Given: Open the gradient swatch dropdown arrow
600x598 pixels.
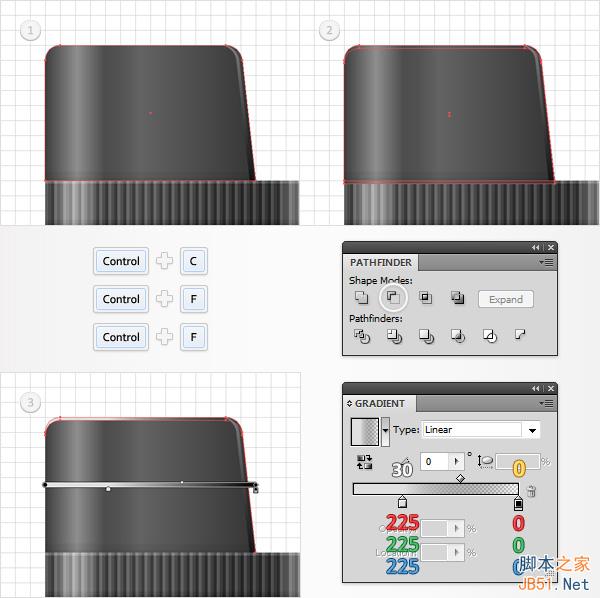Looking at the screenshot, I should (385, 432).
